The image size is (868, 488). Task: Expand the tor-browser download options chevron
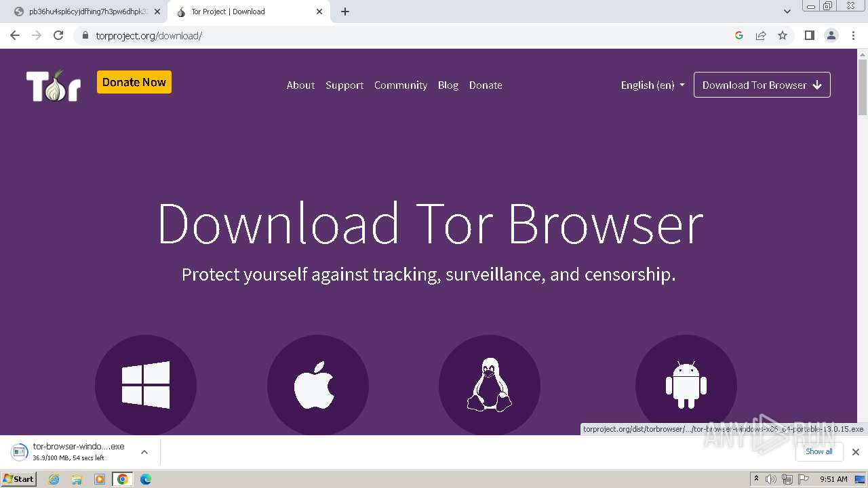[x=144, y=452]
